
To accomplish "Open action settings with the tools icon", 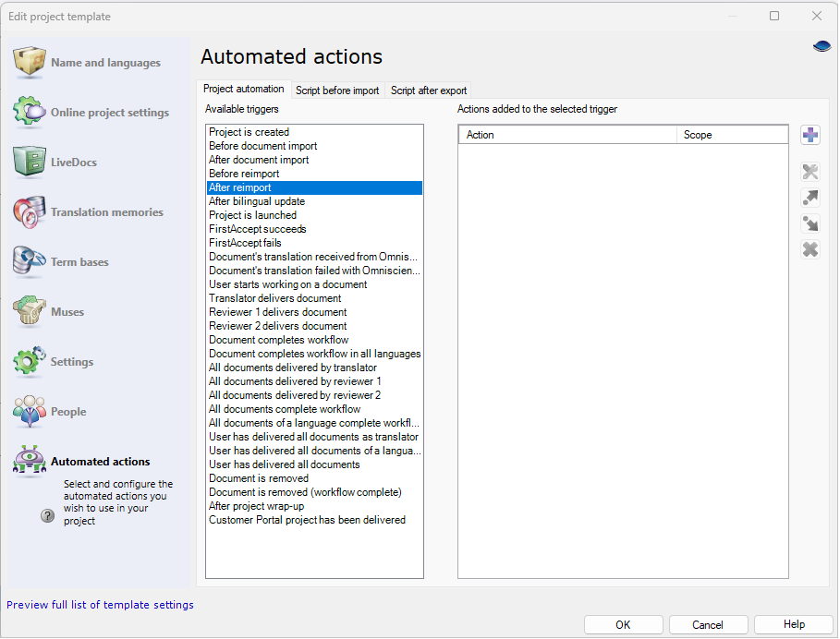I will point(810,172).
